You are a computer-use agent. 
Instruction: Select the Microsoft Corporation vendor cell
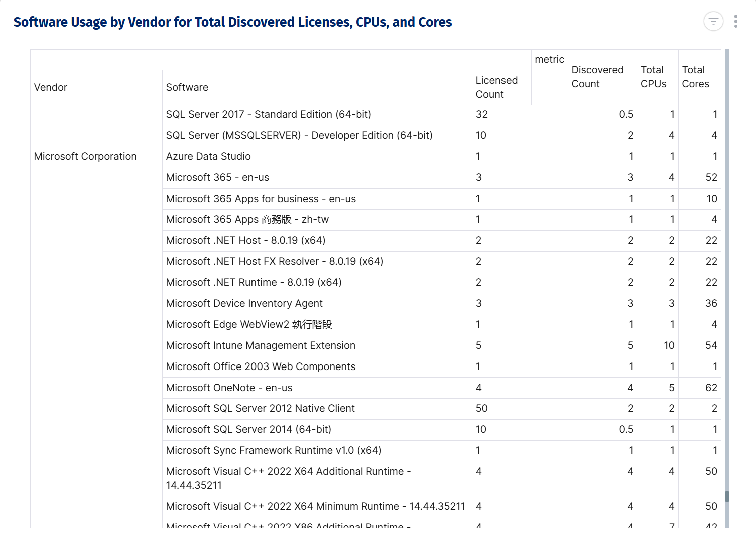click(85, 156)
